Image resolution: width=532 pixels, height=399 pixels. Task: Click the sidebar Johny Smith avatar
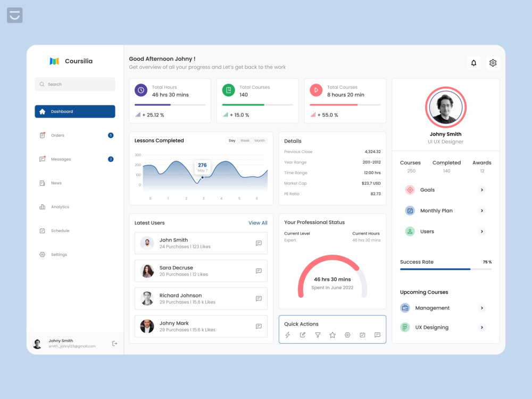pos(37,343)
